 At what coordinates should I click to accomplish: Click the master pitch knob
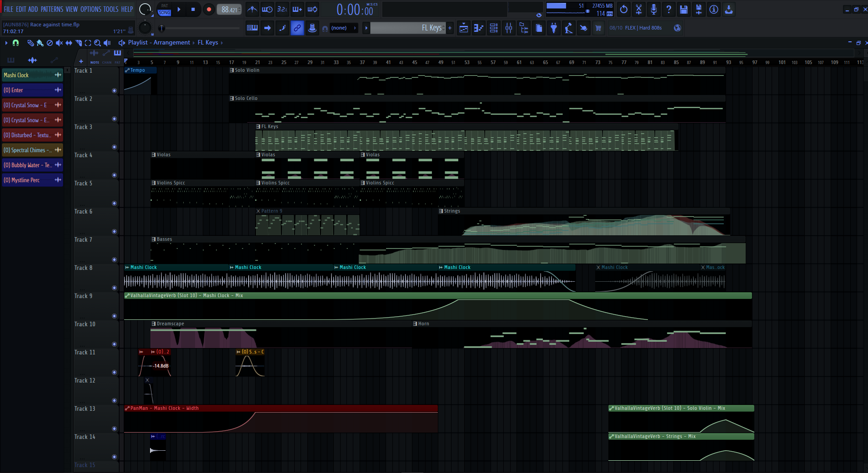[145, 28]
